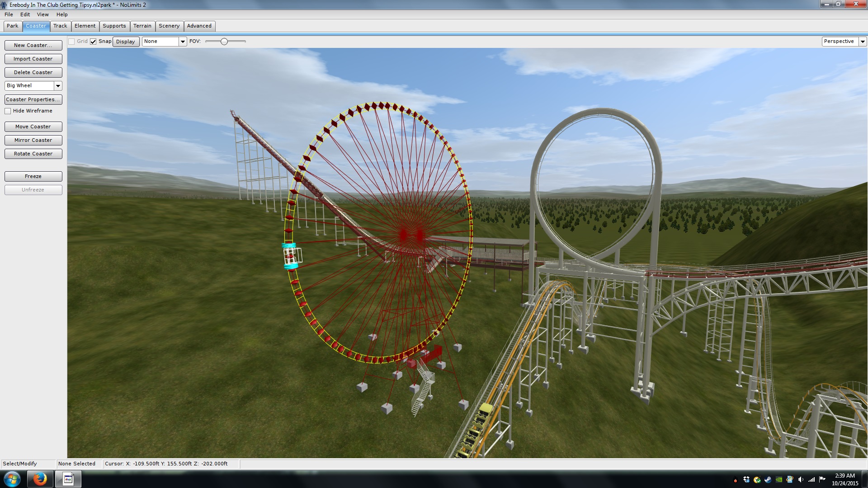The image size is (868, 488).
Task: Click the Coaster Properties button
Action: (33, 99)
